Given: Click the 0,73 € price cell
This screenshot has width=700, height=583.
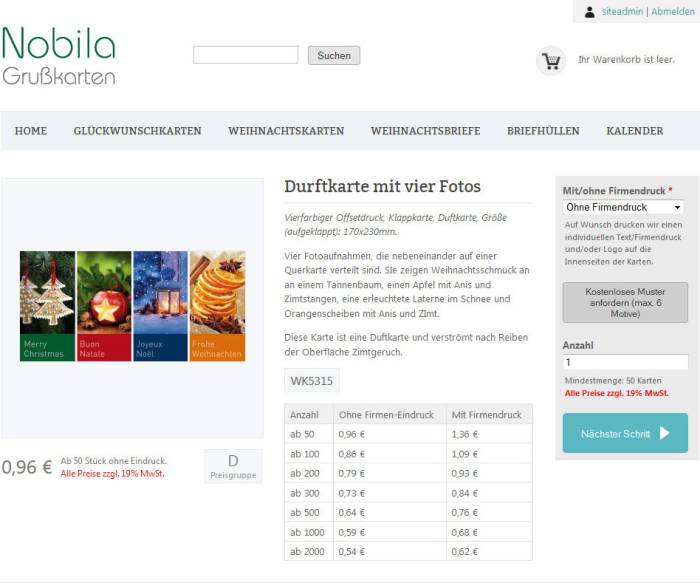Looking at the screenshot, I should [x=389, y=493].
